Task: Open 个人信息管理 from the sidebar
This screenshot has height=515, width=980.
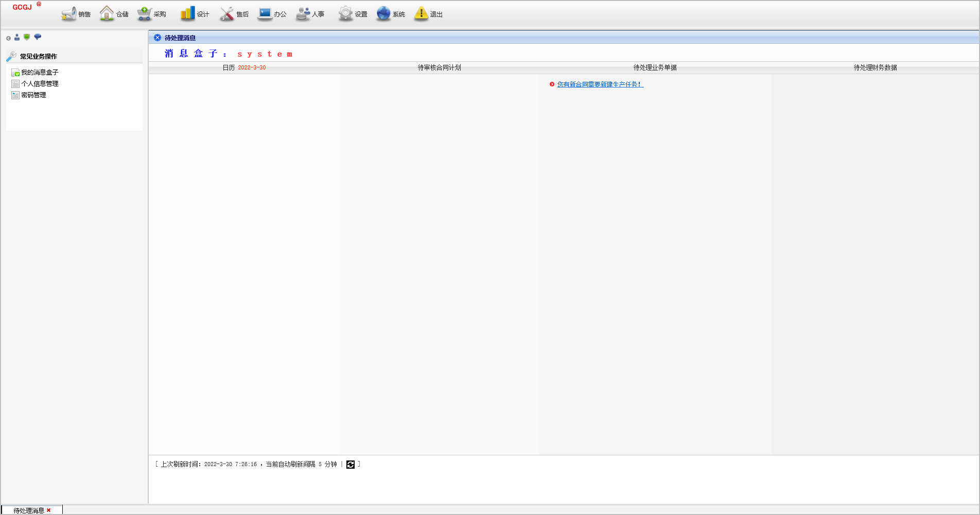Action: click(x=40, y=84)
